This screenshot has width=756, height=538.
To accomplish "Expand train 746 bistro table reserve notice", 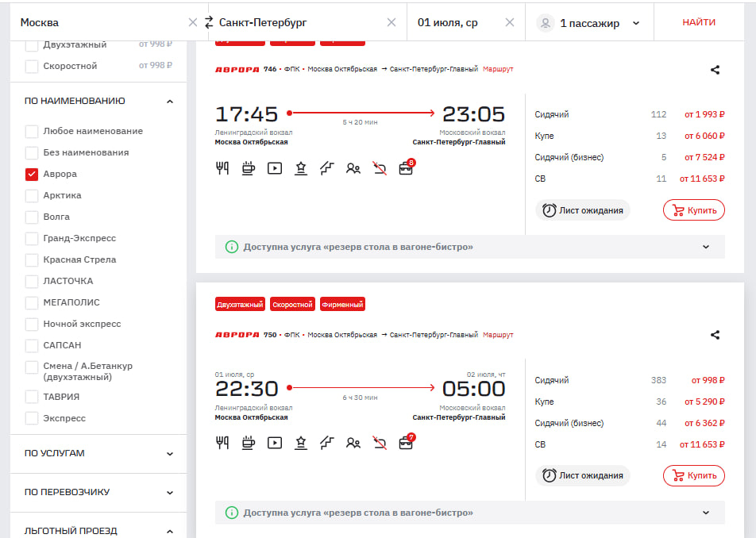I will (x=706, y=247).
